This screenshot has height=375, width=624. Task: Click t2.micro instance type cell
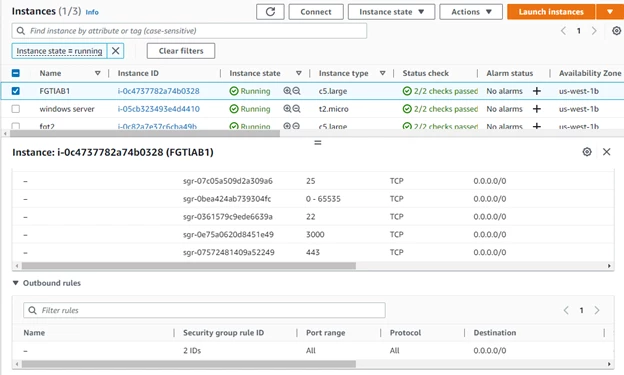[333, 109]
